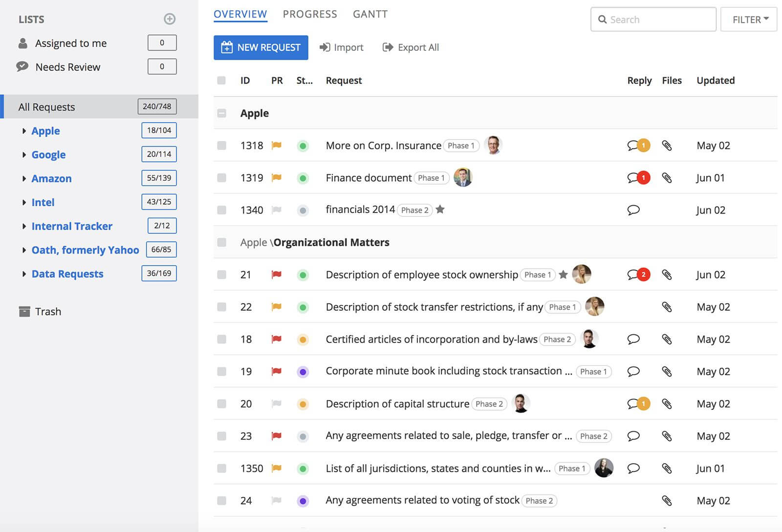Click the gray priority flag of request 1340

(x=277, y=210)
